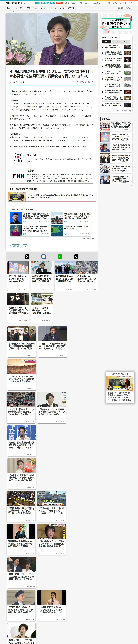This screenshot has width=138, height=644.
Task: Share the article on X (Twitter)
Action: click(x=27, y=257)
